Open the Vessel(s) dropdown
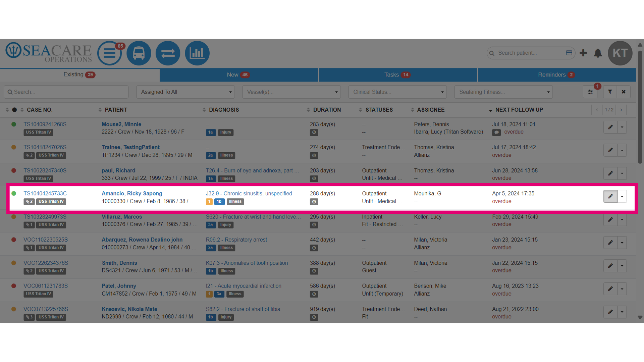The height and width of the screenshot is (362, 644). 291,92
